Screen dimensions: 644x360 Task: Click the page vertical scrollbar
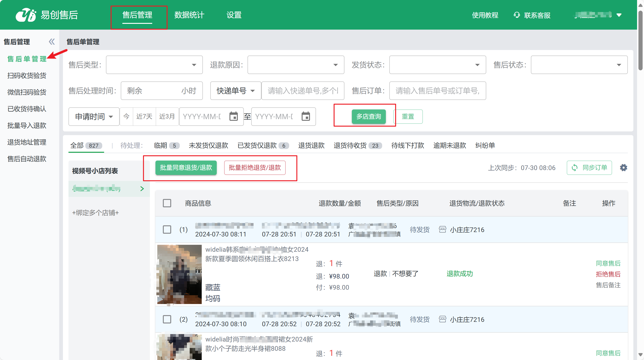(x=640, y=40)
